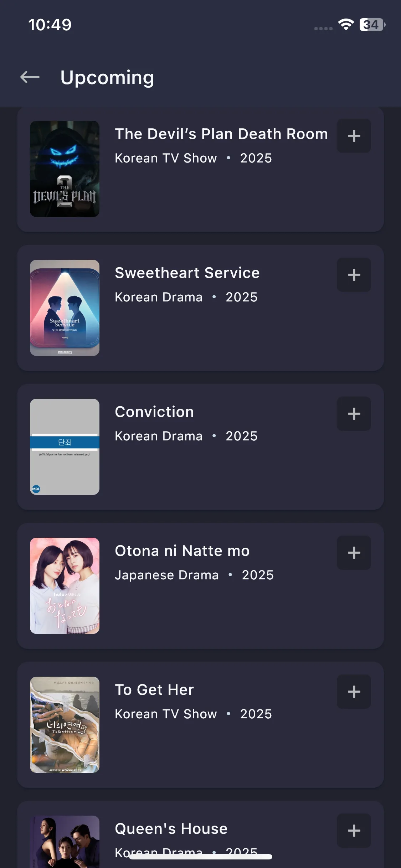Screen dimensions: 401x868
Task: Tap the Wi-Fi status icon
Action: tap(346, 25)
